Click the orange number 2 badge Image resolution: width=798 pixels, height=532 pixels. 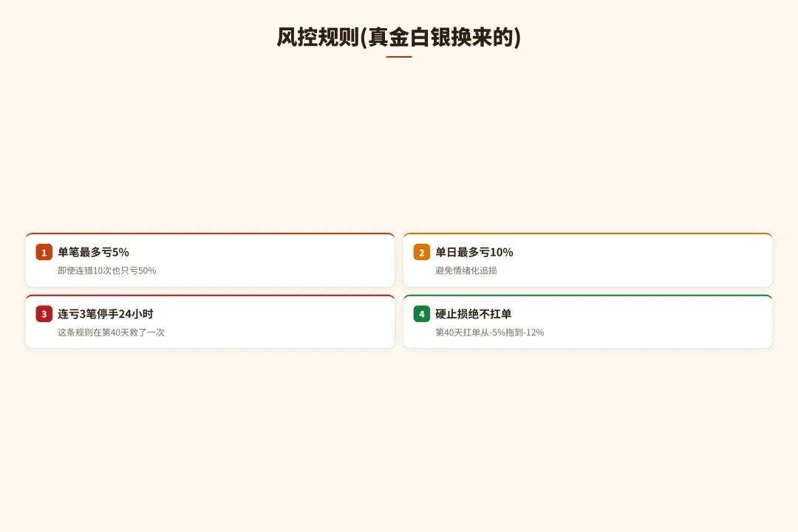click(x=421, y=252)
